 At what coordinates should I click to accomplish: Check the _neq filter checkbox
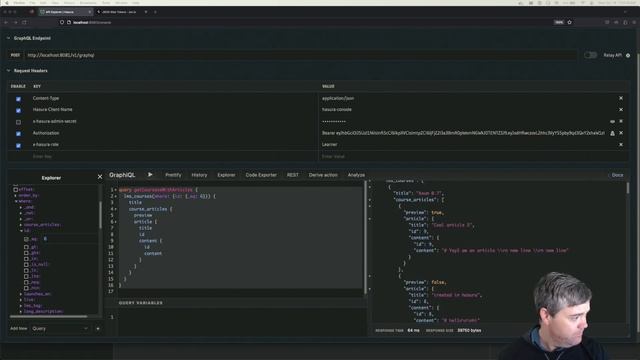[x=27, y=282]
